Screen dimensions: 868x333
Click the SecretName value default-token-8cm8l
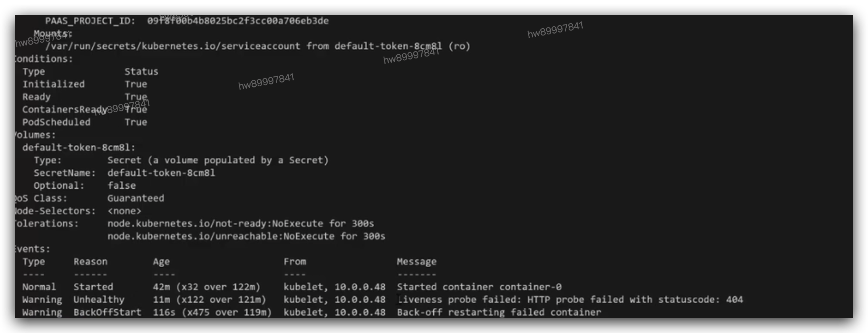point(161,173)
